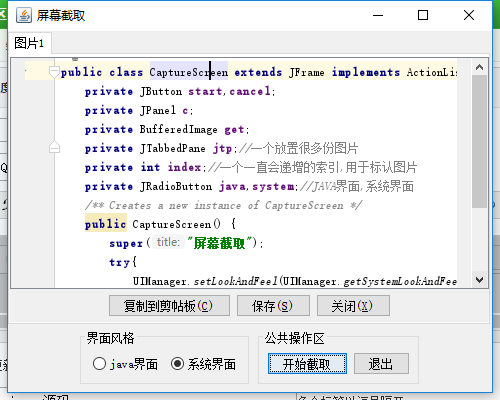Click the Java coffee cup window icon
This screenshot has height=400, width=500.
click(x=24, y=15)
